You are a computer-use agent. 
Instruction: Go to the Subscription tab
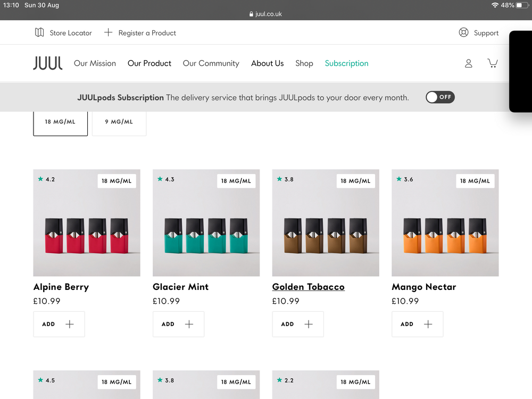point(346,63)
